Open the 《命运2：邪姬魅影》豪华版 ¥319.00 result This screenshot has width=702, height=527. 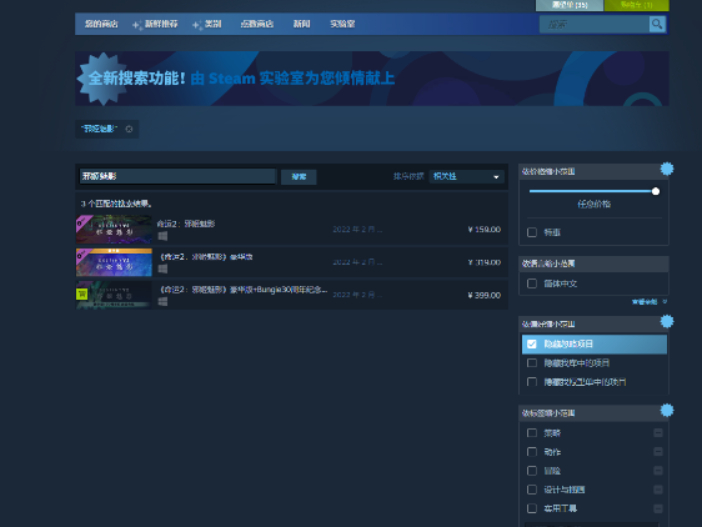291,262
